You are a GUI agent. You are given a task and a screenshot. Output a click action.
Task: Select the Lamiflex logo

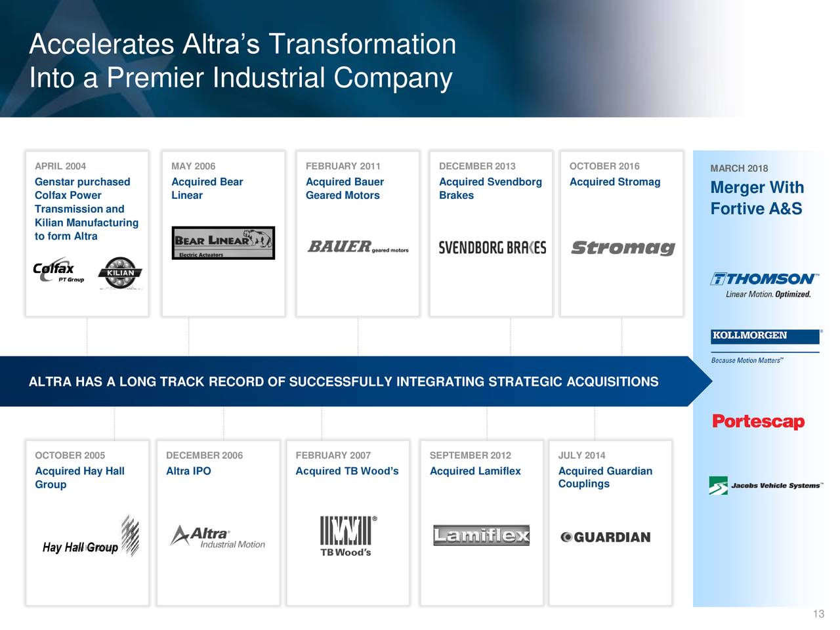[481, 535]
